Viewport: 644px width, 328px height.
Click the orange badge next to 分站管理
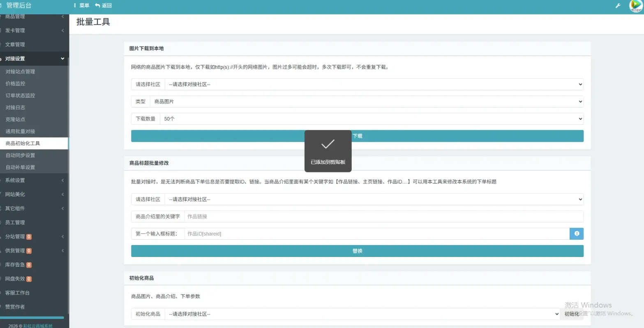click(x=29, y=237)
